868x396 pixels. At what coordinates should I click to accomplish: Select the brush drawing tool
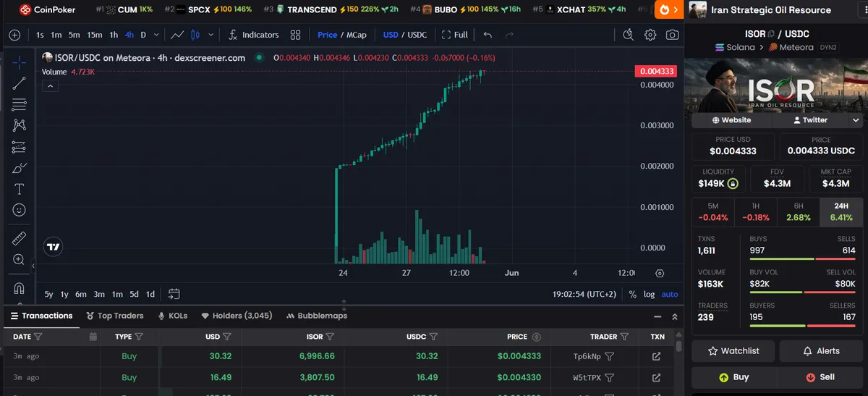click(20, 168)
